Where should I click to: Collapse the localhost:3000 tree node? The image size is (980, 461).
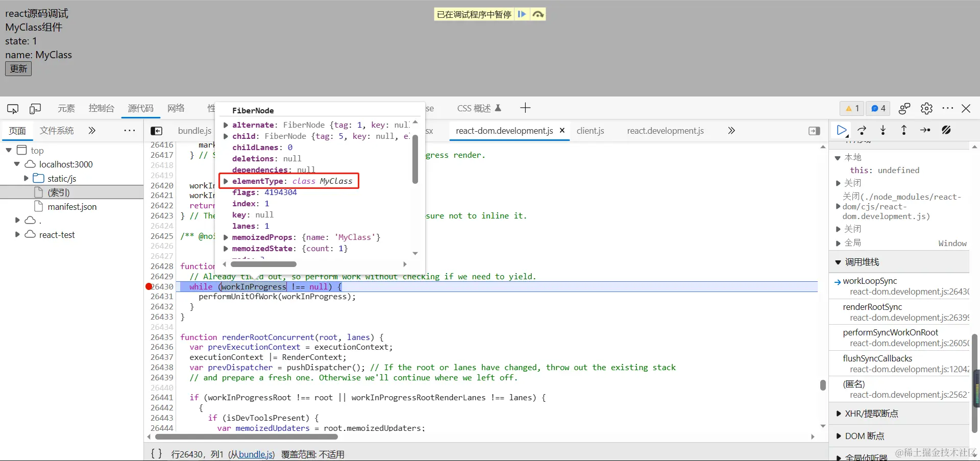[17, 164]
